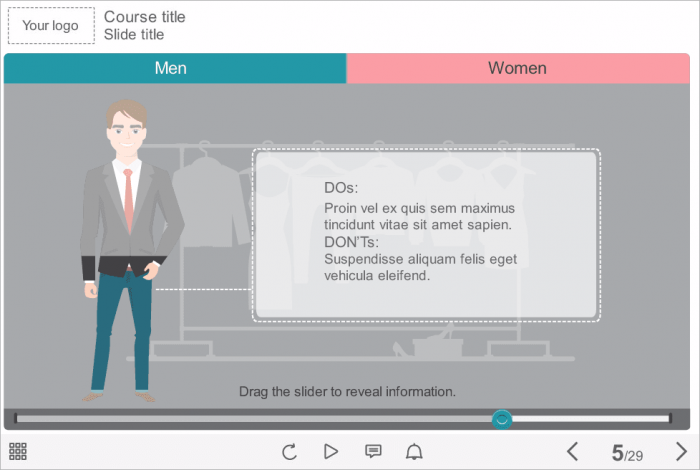Click the white slider track right of handle

pyautogui.click(x=590, y=419)
